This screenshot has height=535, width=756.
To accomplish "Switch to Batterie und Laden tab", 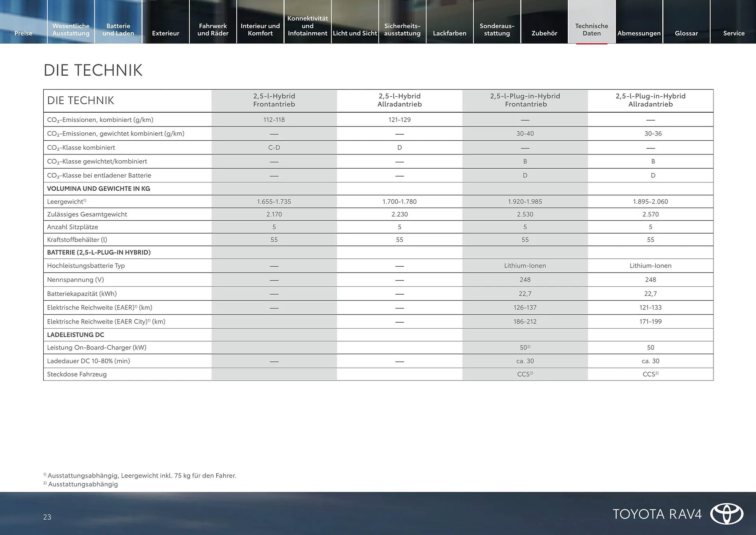I will coord(118,30).
